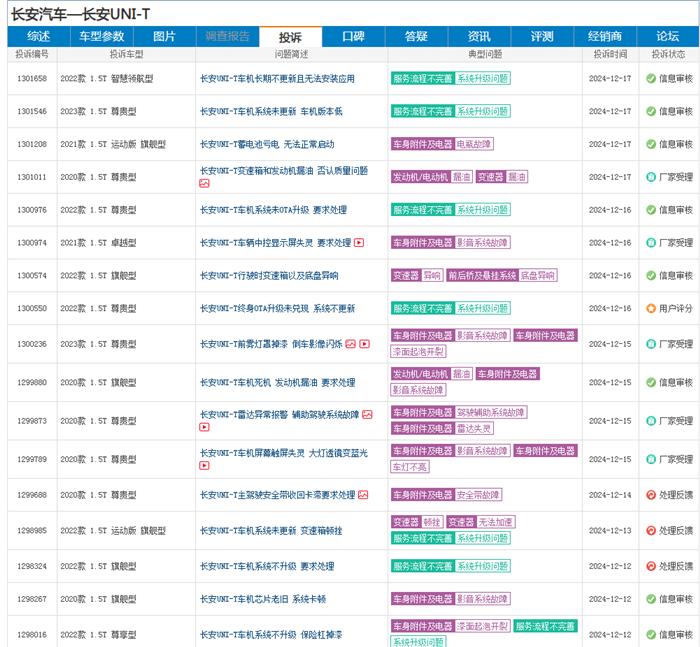
Task: Open the 经销商 tab
Action: (605, 37)
